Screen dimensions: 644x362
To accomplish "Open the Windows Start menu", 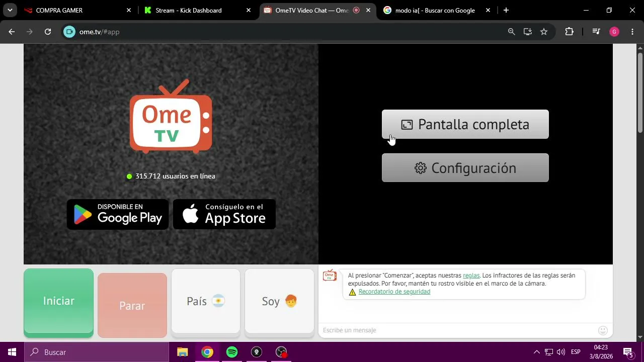I will (12, 352).
